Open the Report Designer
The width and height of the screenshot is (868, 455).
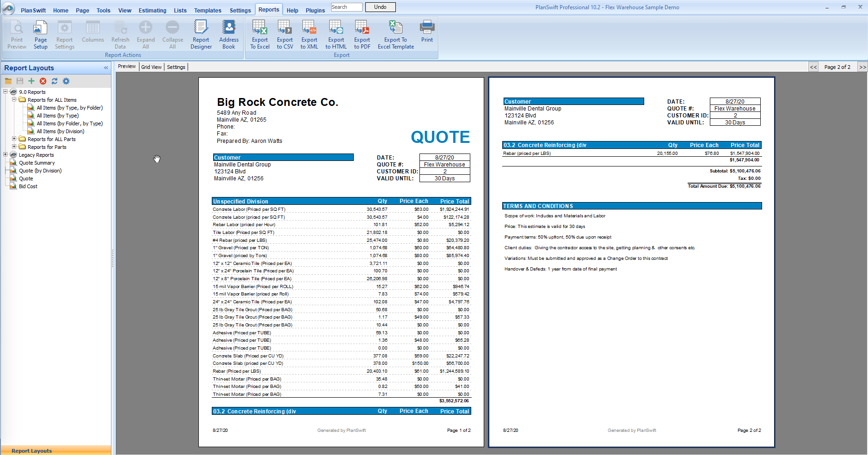(x=201, y=34)
